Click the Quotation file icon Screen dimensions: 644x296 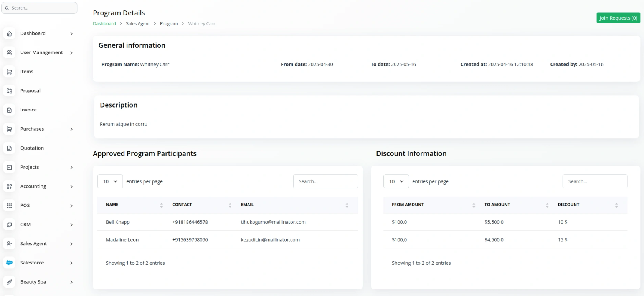pyautogui.click(x=9, y=148)
